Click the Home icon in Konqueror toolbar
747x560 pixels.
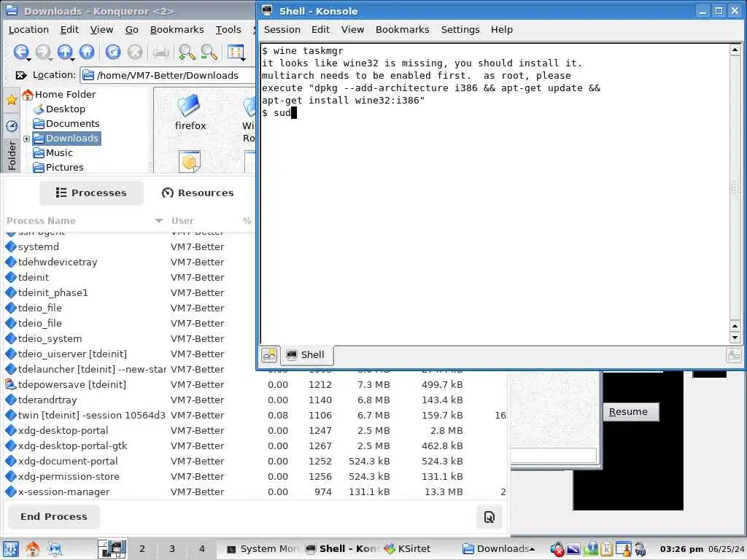click(87, 52)
